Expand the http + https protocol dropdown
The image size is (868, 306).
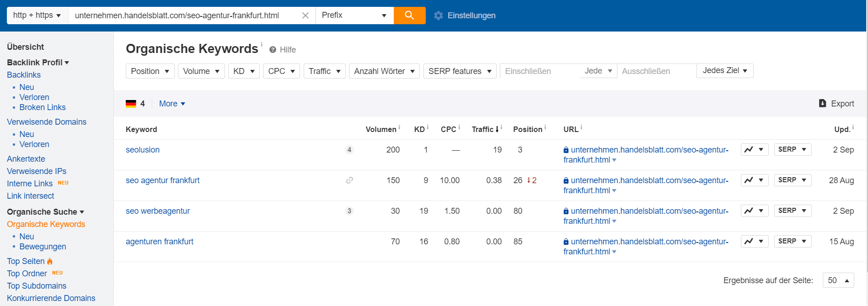tap(37, 16)
